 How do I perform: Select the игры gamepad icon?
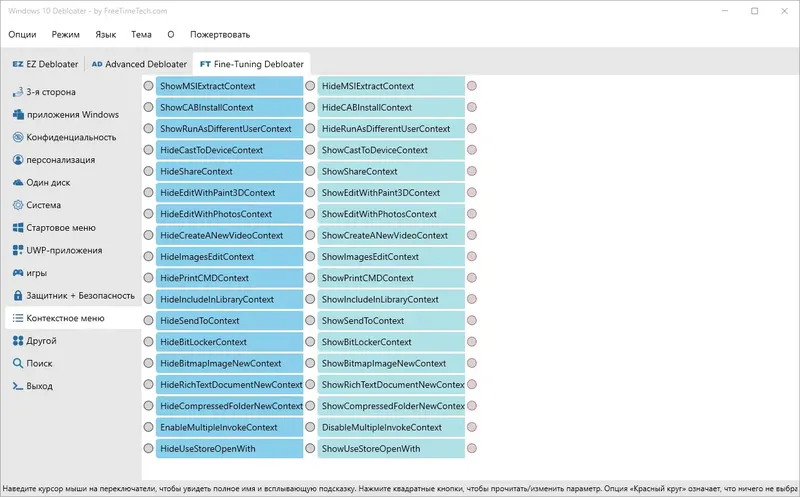coord(18,273)
